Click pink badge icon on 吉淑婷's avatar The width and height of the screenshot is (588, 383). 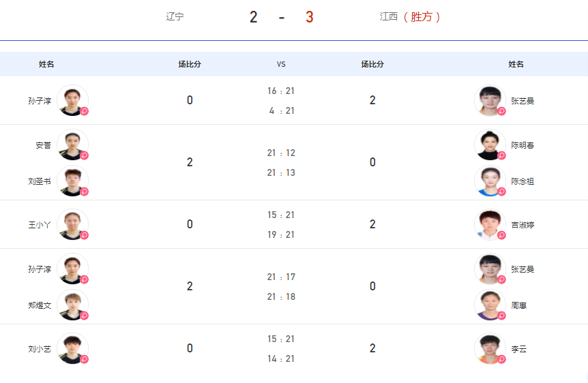point(501,235)
